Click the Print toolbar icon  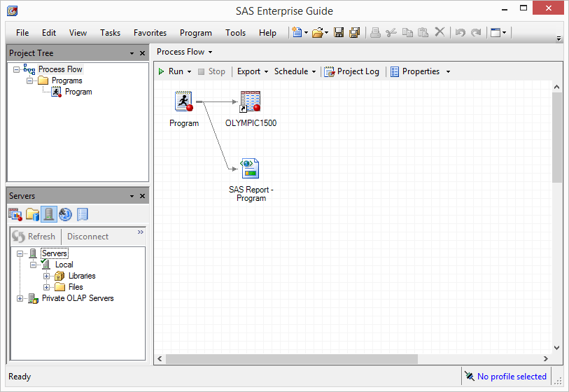tap(375, 33)
